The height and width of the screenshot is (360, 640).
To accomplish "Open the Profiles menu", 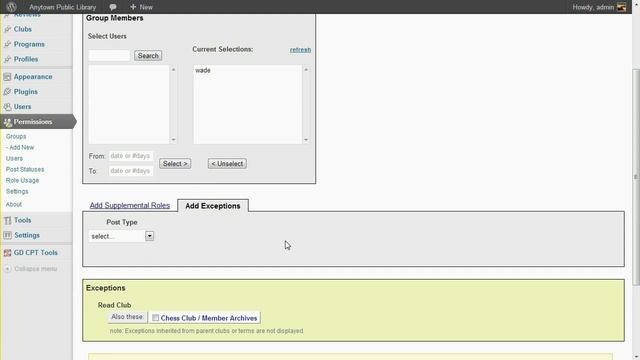I will [26, 59].
